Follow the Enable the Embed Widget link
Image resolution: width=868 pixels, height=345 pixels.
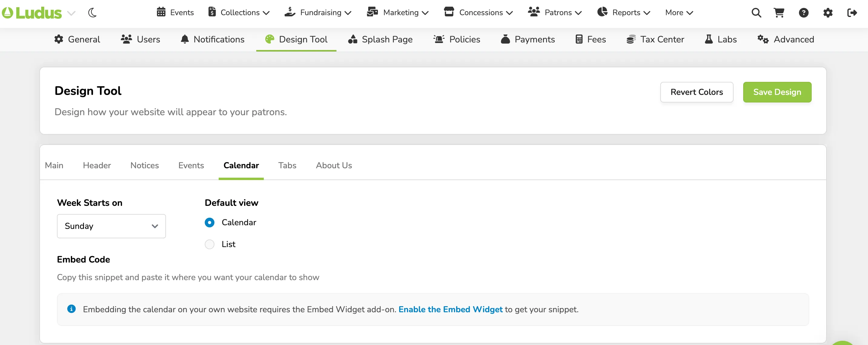pyautogui.click(x=450, y=309)
